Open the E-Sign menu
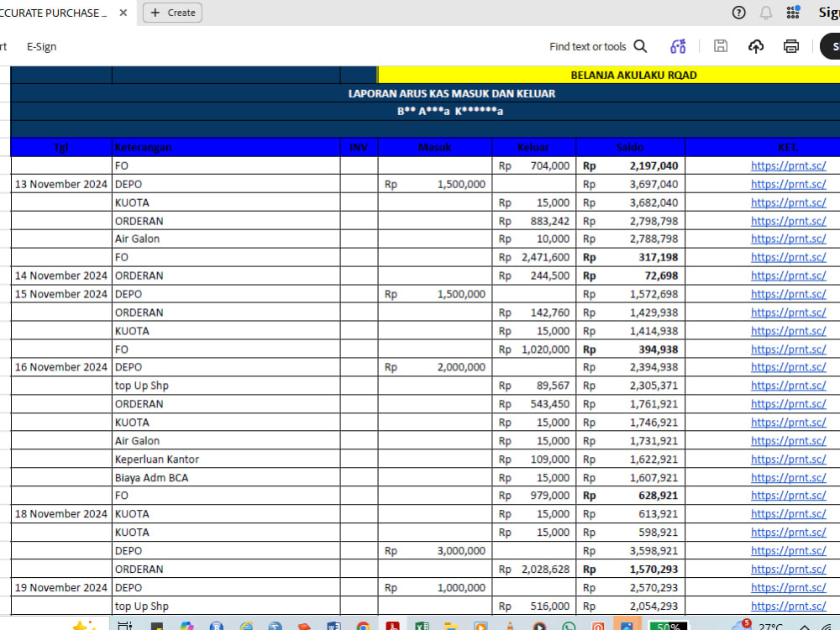 pos(41,46)
